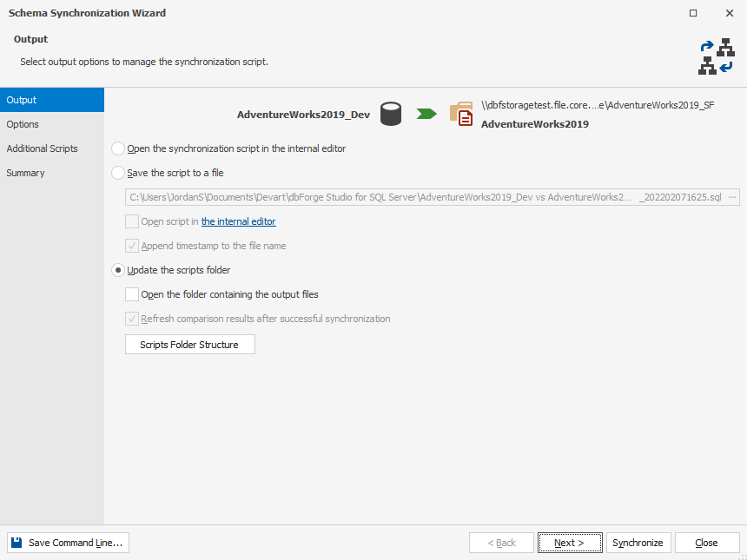Start synchronization with the Synchronize button

tap(638, 543)
